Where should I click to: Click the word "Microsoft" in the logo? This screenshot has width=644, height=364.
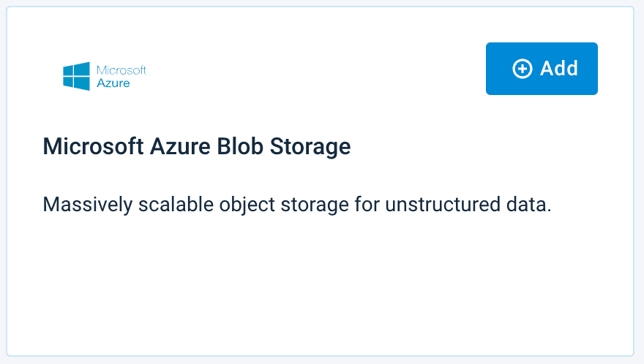coord(121,70)
